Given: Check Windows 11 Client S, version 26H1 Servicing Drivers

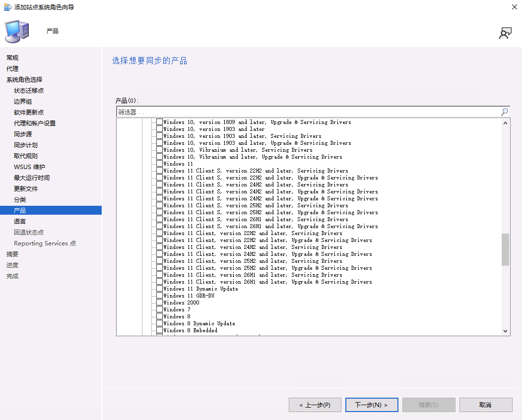Looking at the screenshot, I should (x=159, y=219).
